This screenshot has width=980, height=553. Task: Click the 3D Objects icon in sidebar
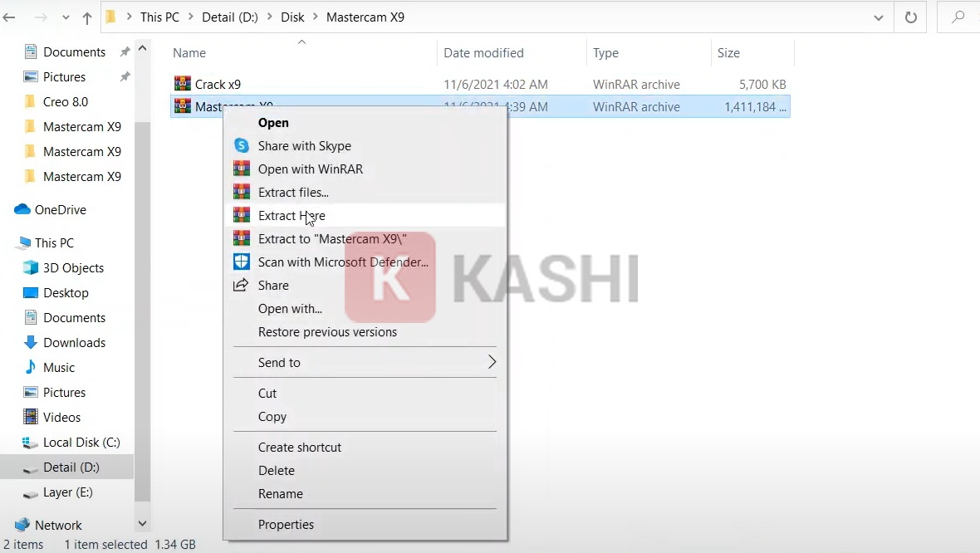[x=31, y=267]
